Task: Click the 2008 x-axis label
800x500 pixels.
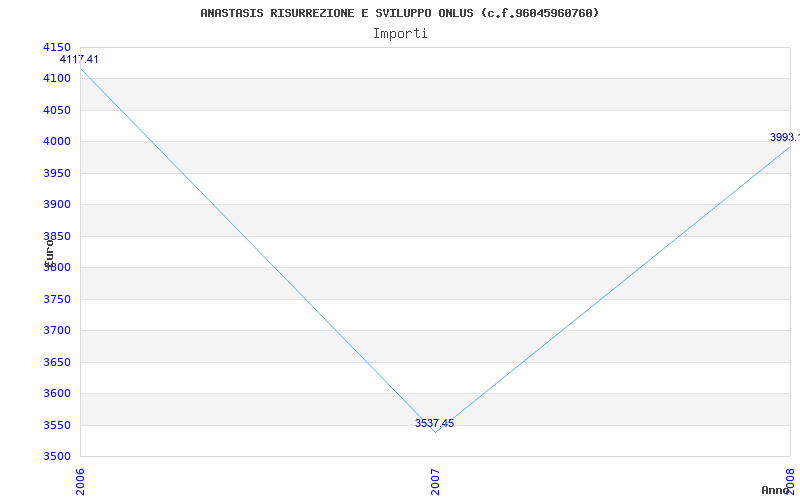Action: pos(790,480)
